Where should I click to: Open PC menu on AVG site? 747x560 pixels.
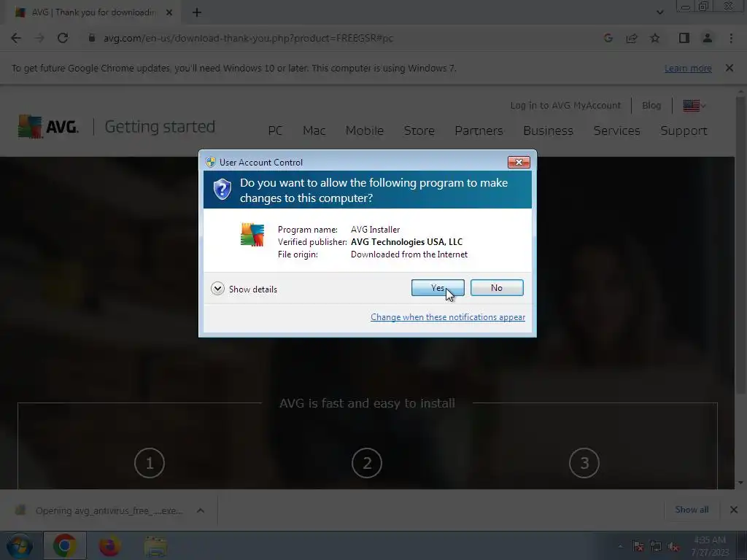[275, 131]
